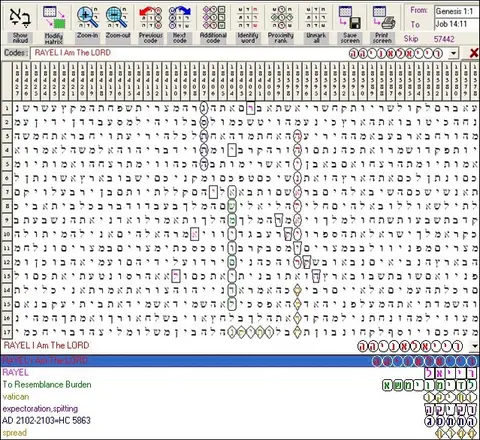480x440 pixels.
Task: Go to the Next code
Action: click(x=180, y=23)
